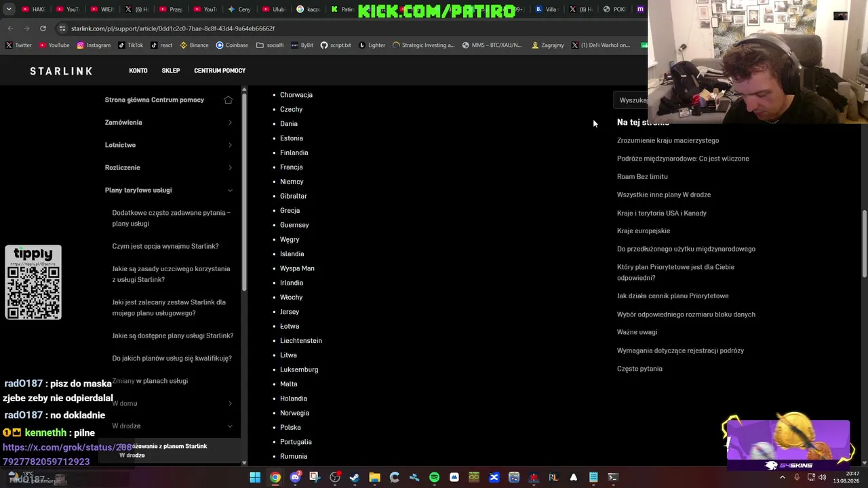Open Discord from the taskbar
Screen dimensions: 868x488
295,477
